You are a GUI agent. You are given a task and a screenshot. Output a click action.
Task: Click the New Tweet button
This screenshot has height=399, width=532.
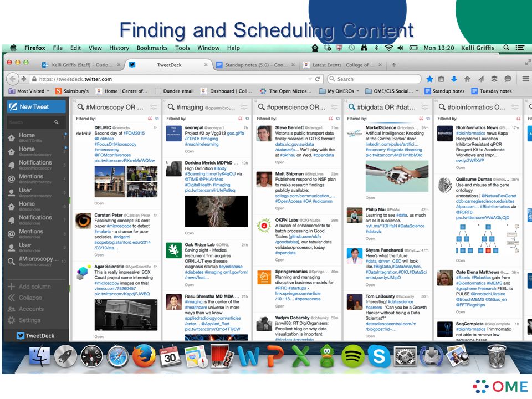pos(37,107)
